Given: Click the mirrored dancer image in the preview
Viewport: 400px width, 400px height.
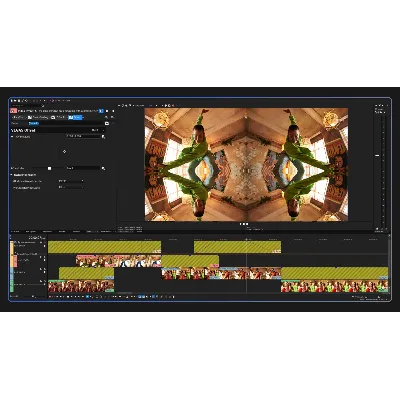Looking at the screenshot, I should point(246,164).
